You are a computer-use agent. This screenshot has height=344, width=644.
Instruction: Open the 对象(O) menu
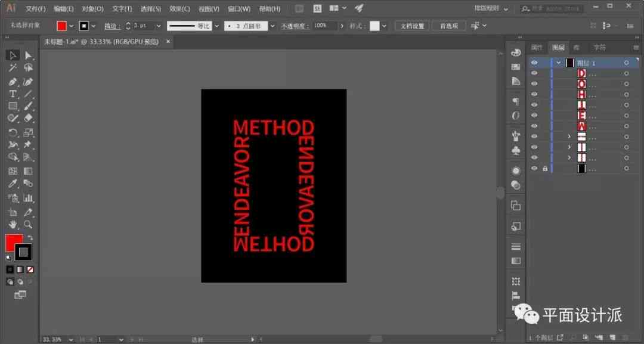(92, 8)
